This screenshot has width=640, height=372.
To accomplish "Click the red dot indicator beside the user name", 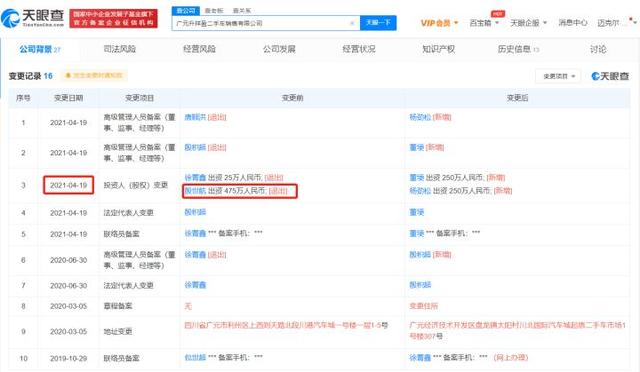I will [x=631, y=18].
